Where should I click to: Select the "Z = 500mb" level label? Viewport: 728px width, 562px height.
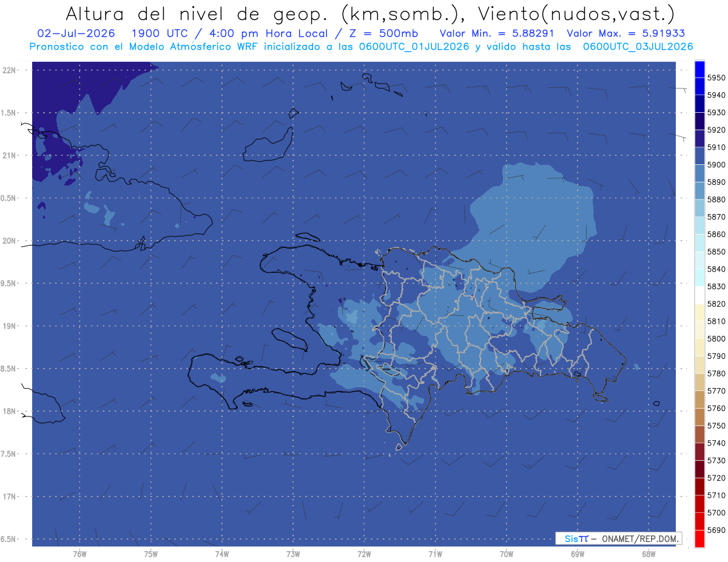(x=385, y=33)
